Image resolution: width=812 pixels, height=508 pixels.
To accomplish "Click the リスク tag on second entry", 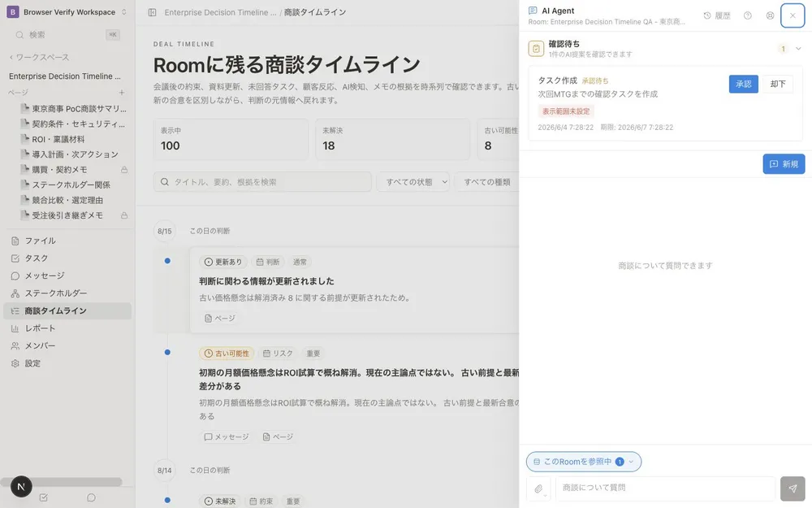I will pyautogui.click(x=278, y=354).
